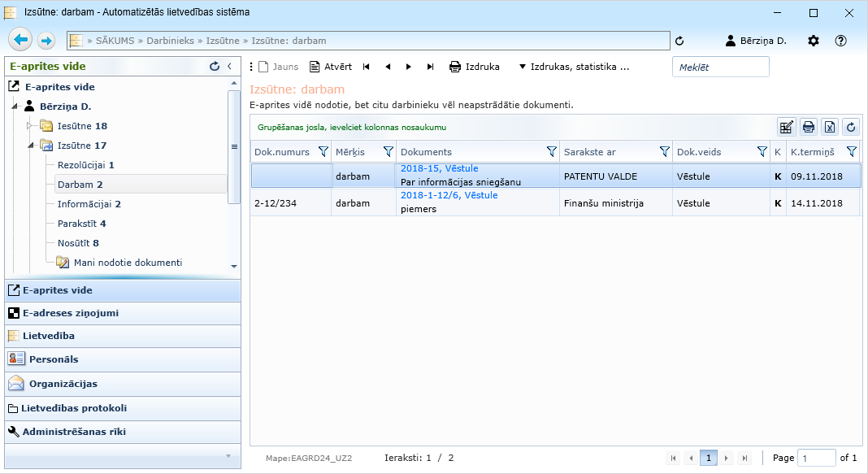
Task: Open the Personāls section
Action: pyautogui.click(x=54, y=359)
